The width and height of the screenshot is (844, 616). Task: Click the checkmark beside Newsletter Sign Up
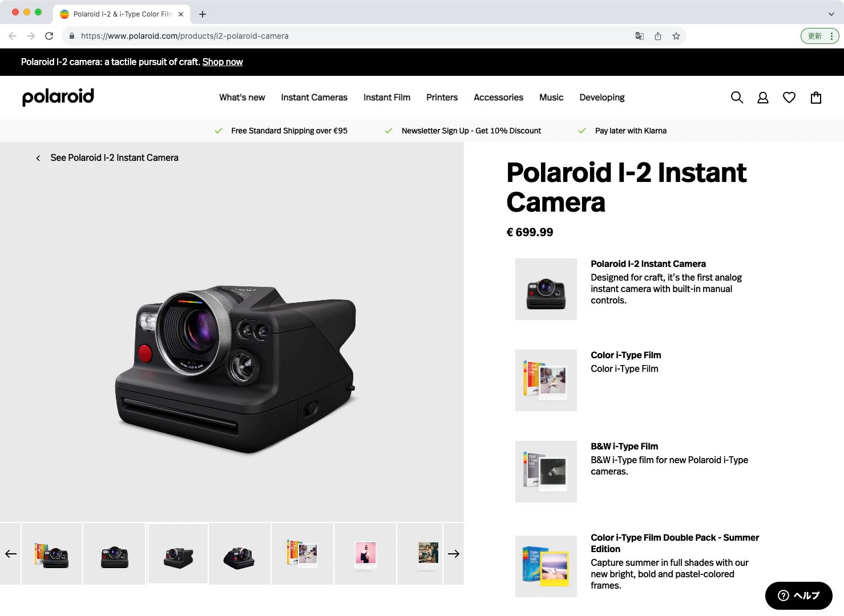coord(389,131)
